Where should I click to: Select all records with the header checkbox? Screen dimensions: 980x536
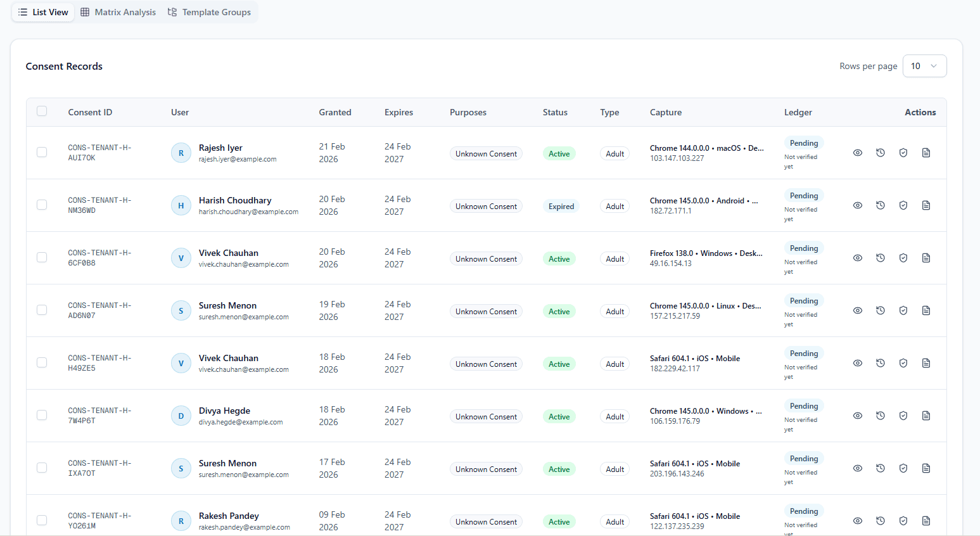(42, 110)
